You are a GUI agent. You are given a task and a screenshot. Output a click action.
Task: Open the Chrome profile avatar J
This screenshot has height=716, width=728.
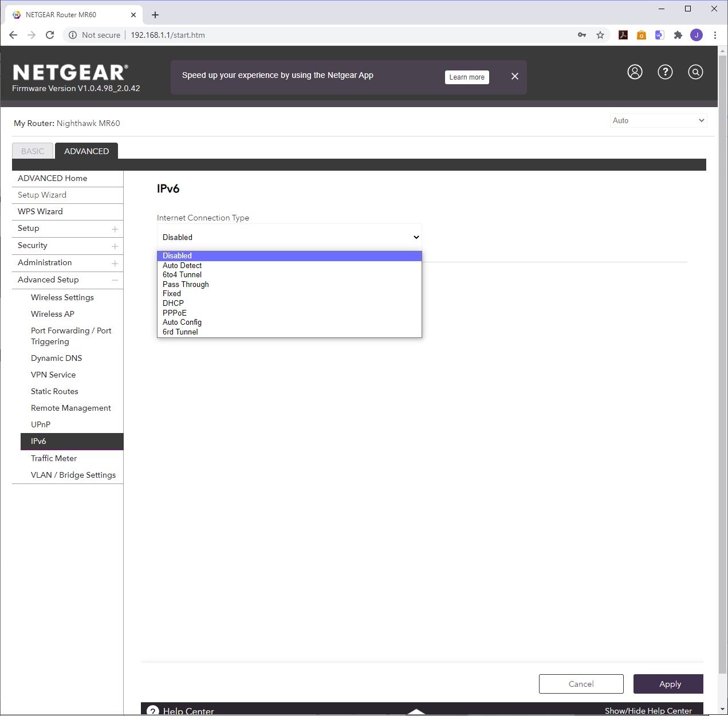pyautogui.click(x=696, y=35)
